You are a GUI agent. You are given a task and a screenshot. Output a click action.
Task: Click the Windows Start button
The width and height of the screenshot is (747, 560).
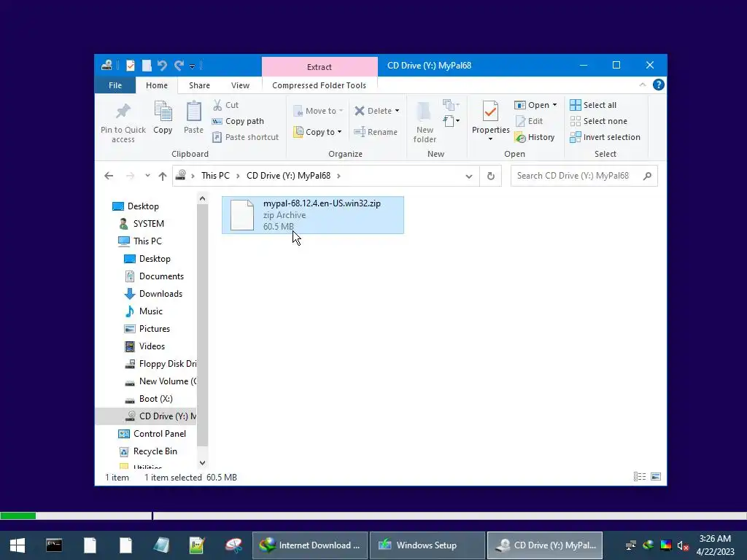pos(18,545)
